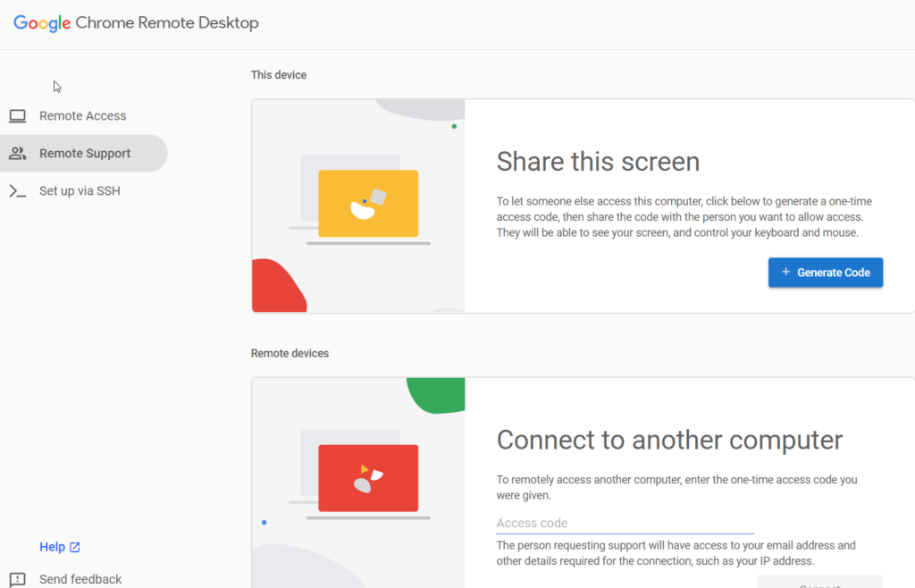Screen dimensions: 915x588
Task: Click the Remote devices section label
Action: (x=290, y=354)
